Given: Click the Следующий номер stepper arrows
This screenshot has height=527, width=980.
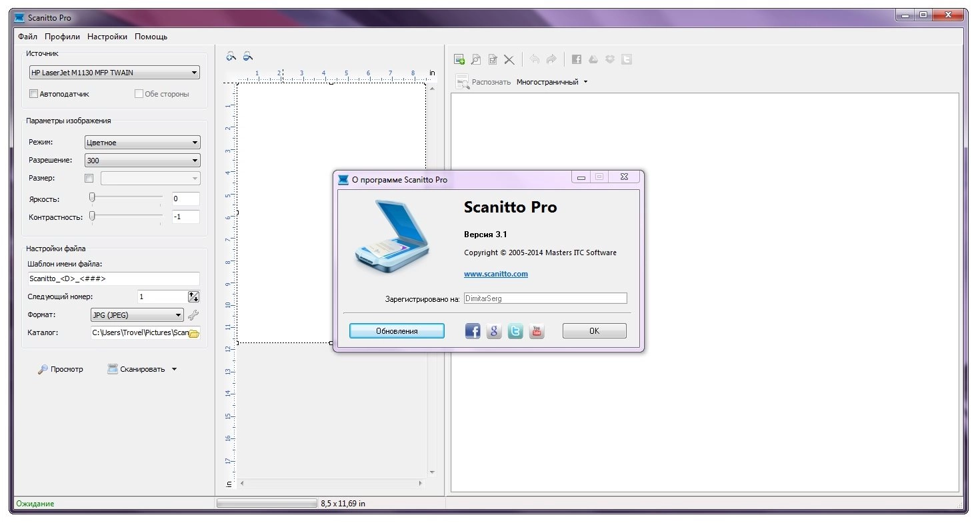Looking at the screenshot, I should click(194, 297).
